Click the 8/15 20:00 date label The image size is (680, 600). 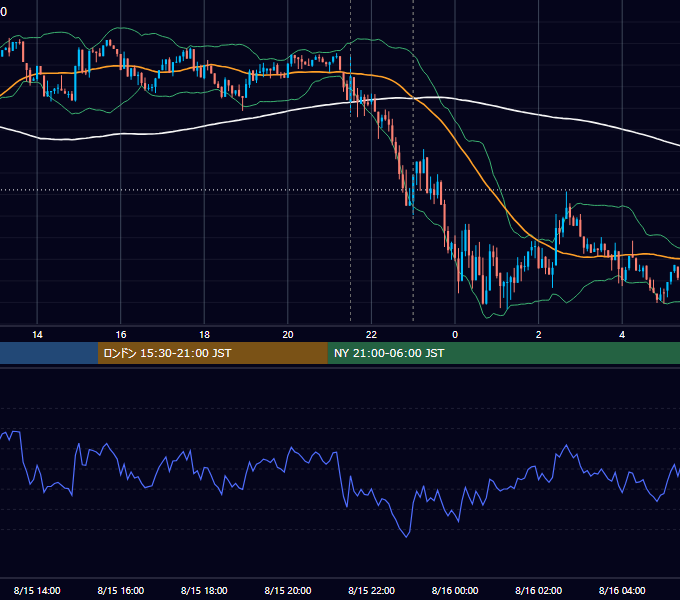point(288,590)
